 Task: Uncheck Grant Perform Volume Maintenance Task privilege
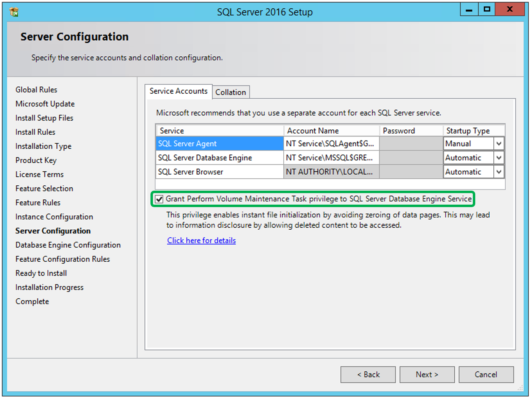coord(159,199)
